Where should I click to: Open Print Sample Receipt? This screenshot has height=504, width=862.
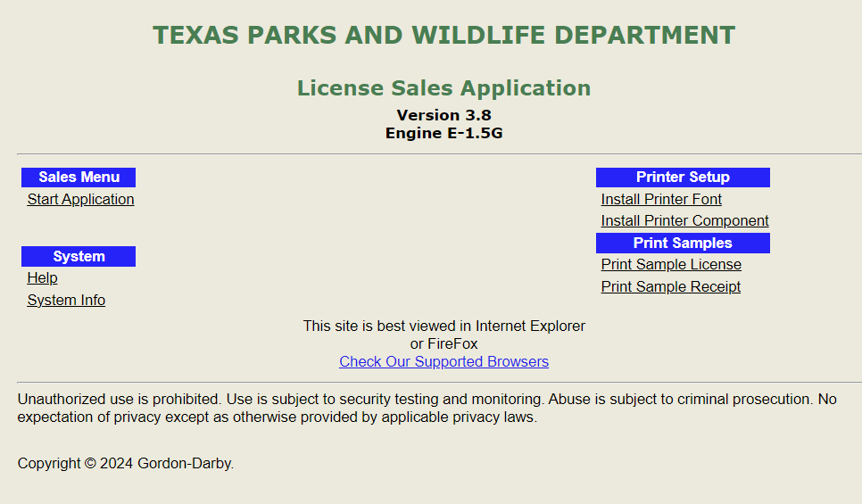point(670,287)
